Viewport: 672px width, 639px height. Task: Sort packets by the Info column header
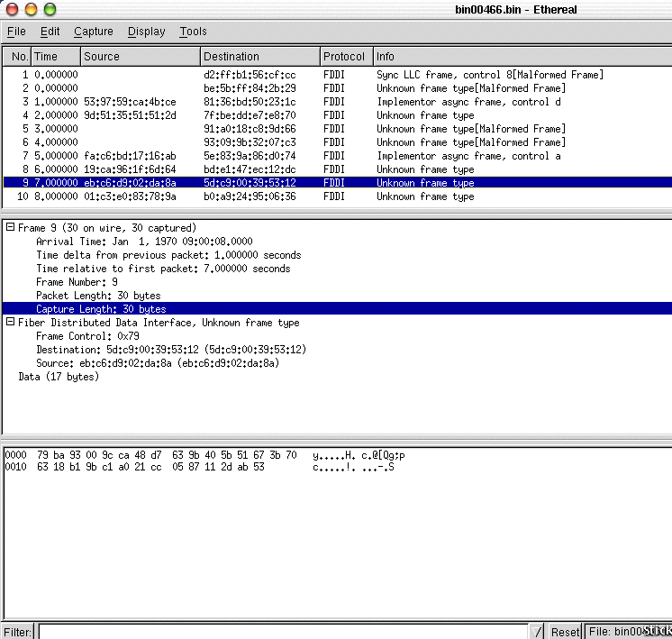click(x=522, y=57)
